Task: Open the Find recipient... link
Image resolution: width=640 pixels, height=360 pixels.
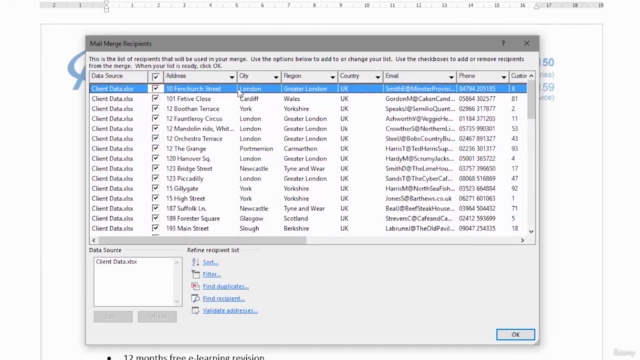Action: click(224, 298)
